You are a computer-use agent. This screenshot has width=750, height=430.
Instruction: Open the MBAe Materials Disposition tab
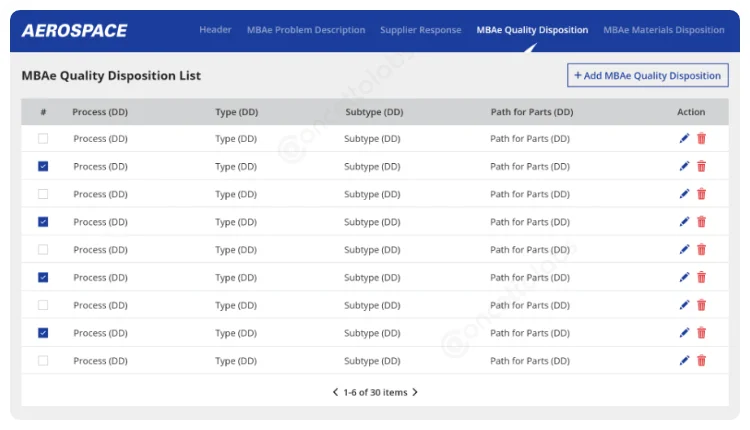coord(663,30)
